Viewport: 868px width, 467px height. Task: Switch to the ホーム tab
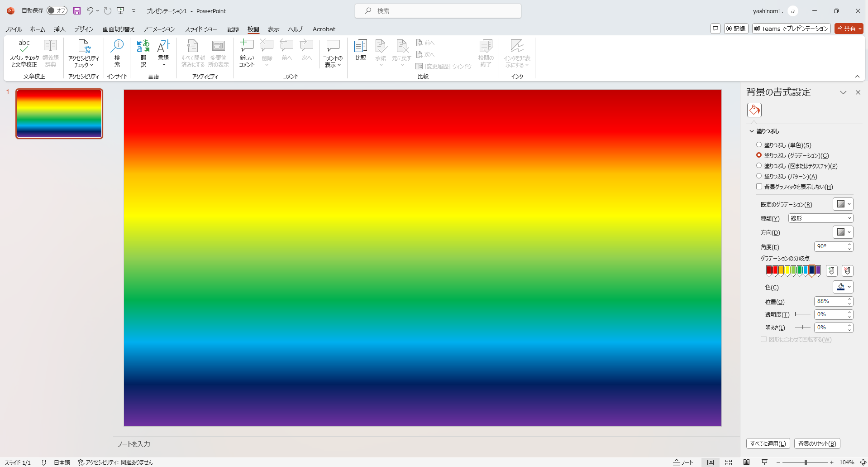pos(38,29)
